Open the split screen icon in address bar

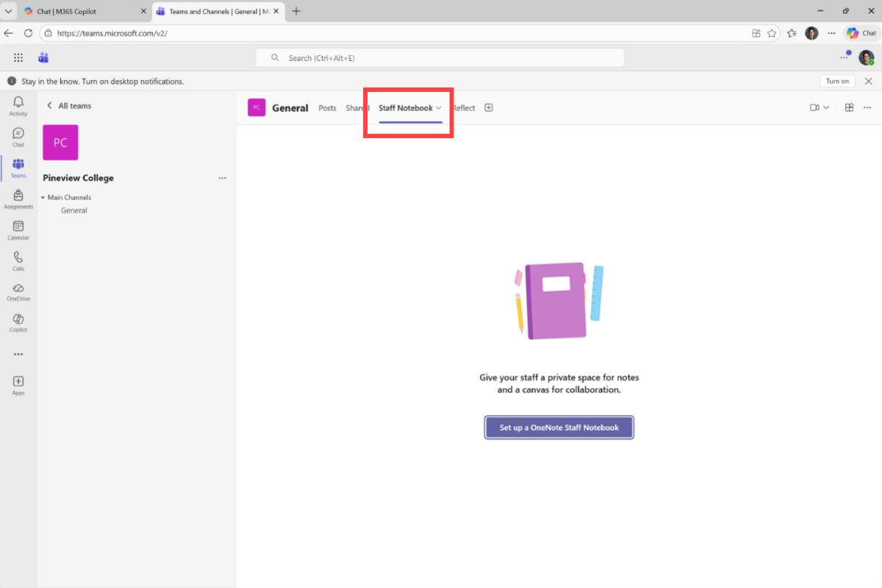click(x=756, y=33)
